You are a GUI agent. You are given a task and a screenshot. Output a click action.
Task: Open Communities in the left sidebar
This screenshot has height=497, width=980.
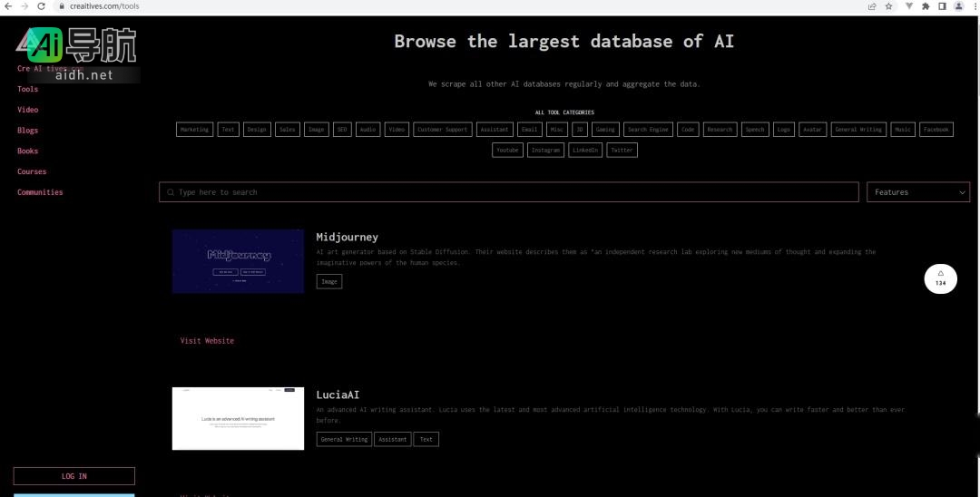pos(40,192)
